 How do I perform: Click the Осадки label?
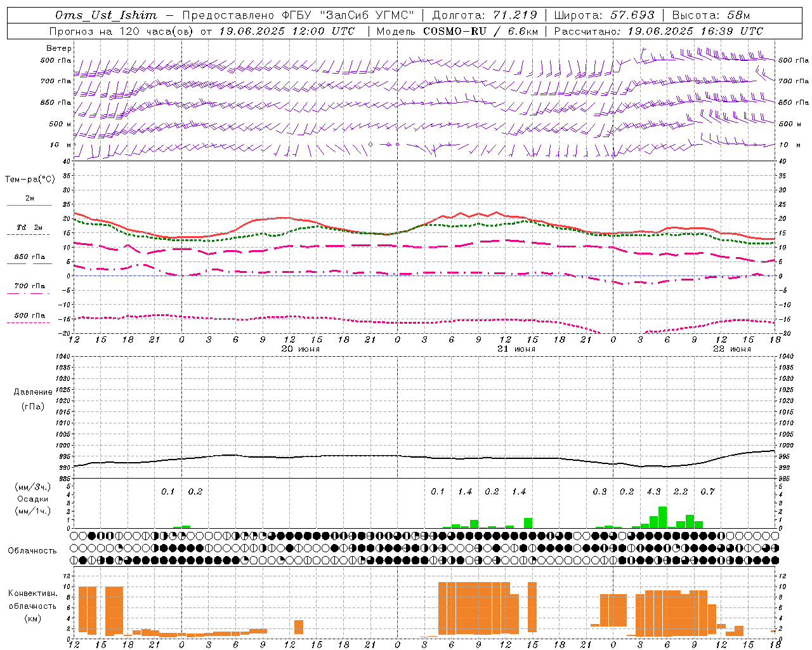point(33,499)
